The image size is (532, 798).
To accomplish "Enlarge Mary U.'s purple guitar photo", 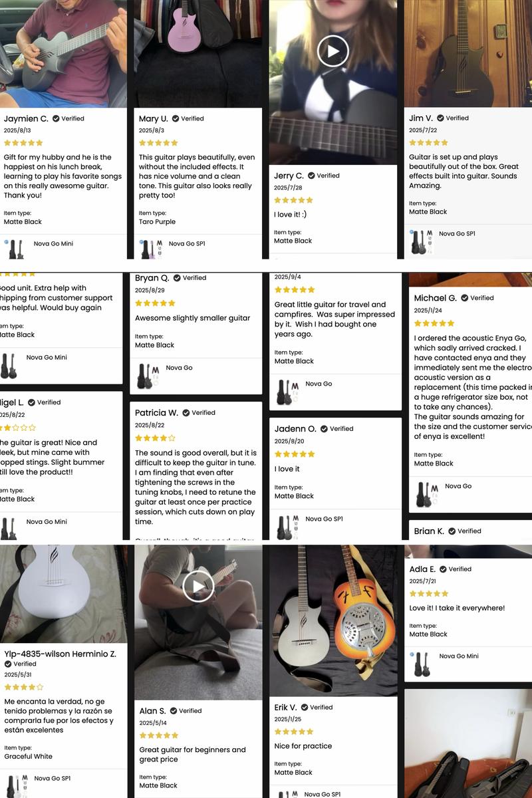I will click(198, 53).
